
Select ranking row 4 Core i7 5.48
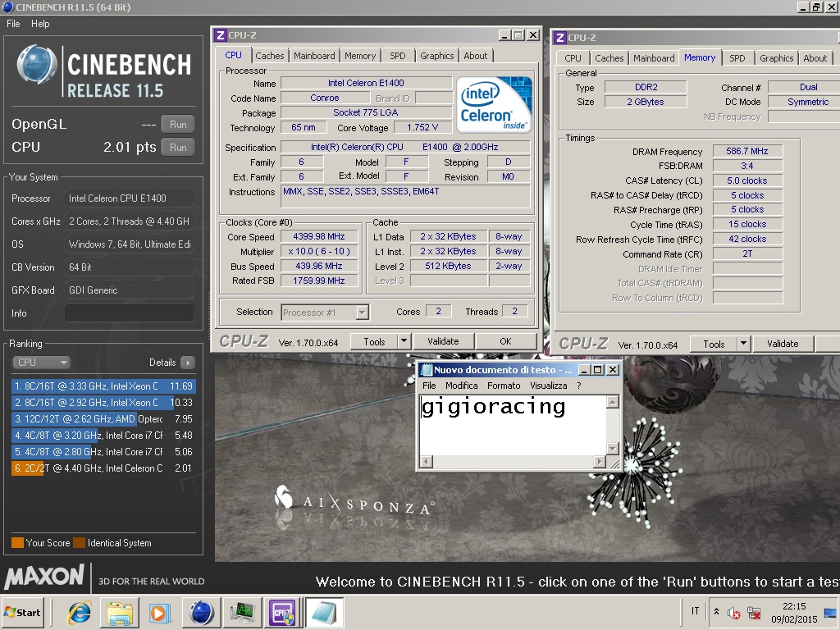103,436
